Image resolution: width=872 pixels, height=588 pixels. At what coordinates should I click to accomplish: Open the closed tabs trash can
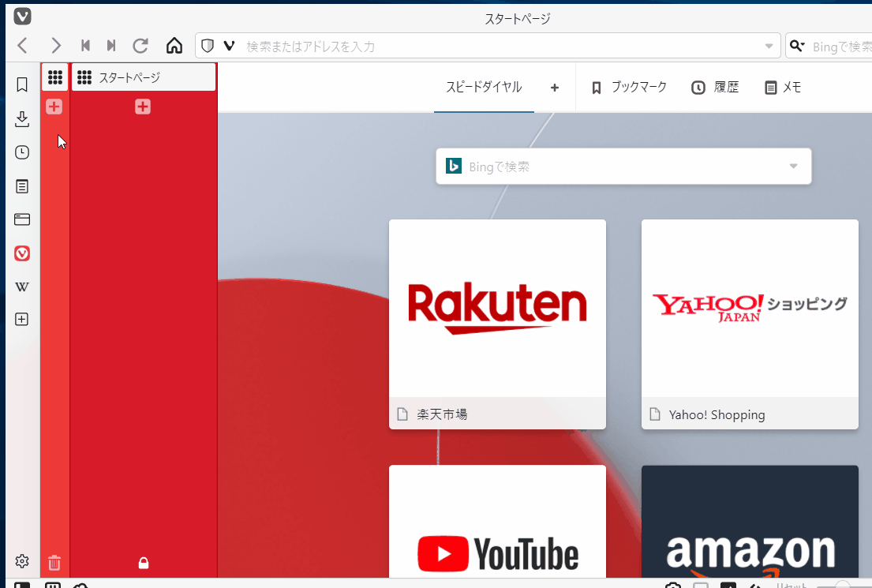[x=54, y=563]
